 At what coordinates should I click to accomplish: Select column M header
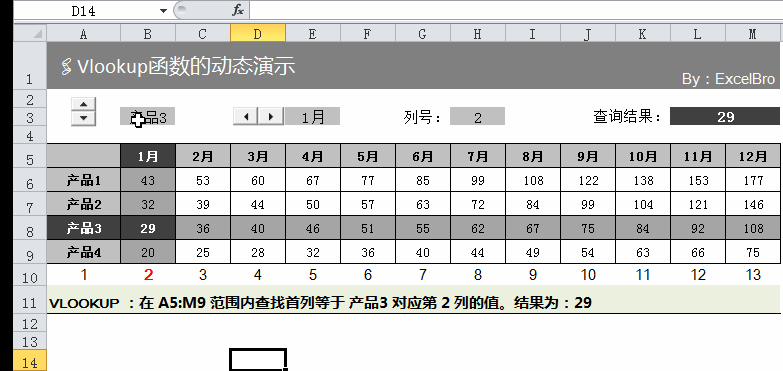click(x=753, y=34)
